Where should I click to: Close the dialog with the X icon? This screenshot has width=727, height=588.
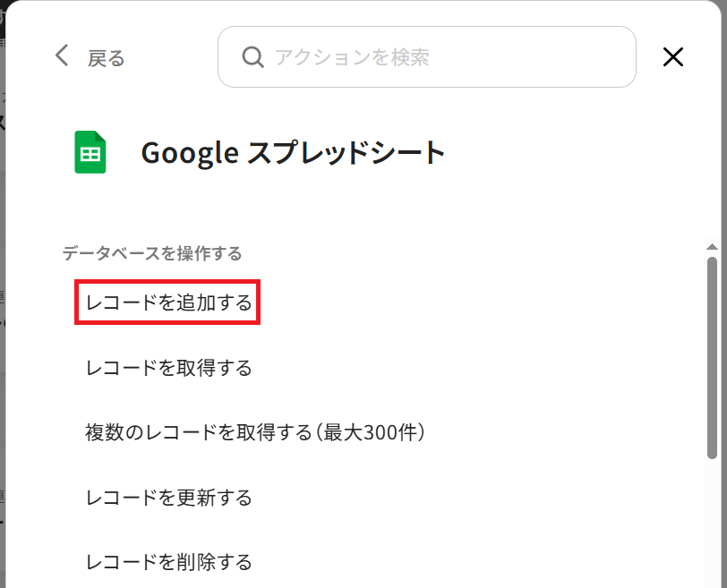672,57
